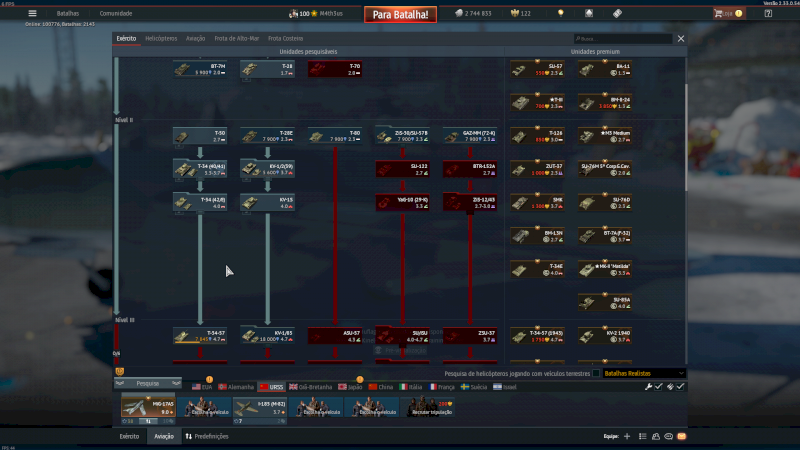This screenshot has width=800, height=450.
Task: Click the Pesquisa research button
Action: (x=148, y=383)
